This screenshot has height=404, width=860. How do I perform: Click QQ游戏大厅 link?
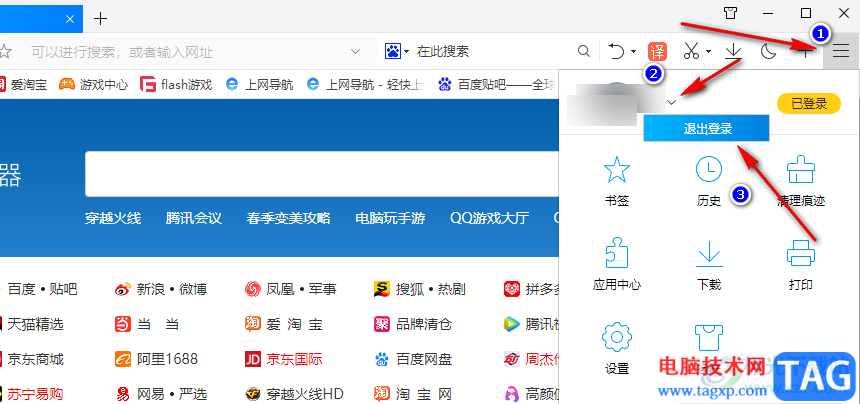[489, 218]
